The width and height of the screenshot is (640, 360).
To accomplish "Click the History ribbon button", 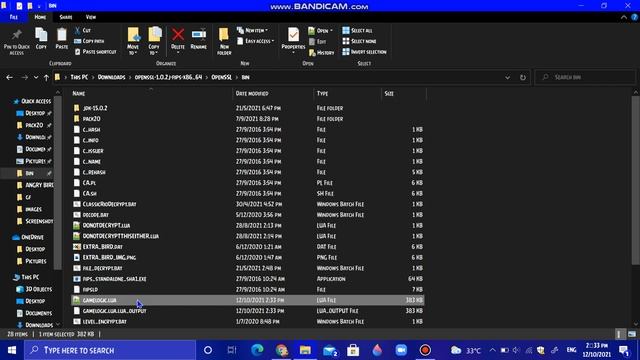I will coord(322,53).
